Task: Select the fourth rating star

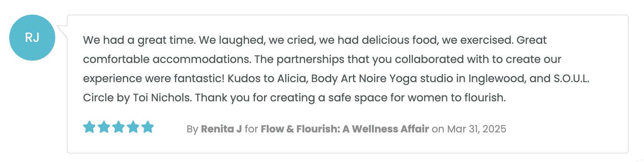Action: (x=133, y=127)
